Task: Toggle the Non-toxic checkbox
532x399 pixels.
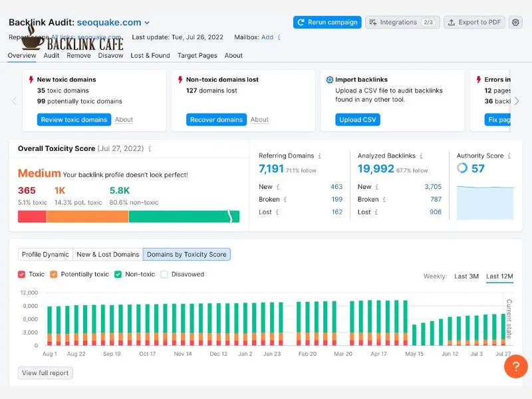Action: tap(118, 274)
